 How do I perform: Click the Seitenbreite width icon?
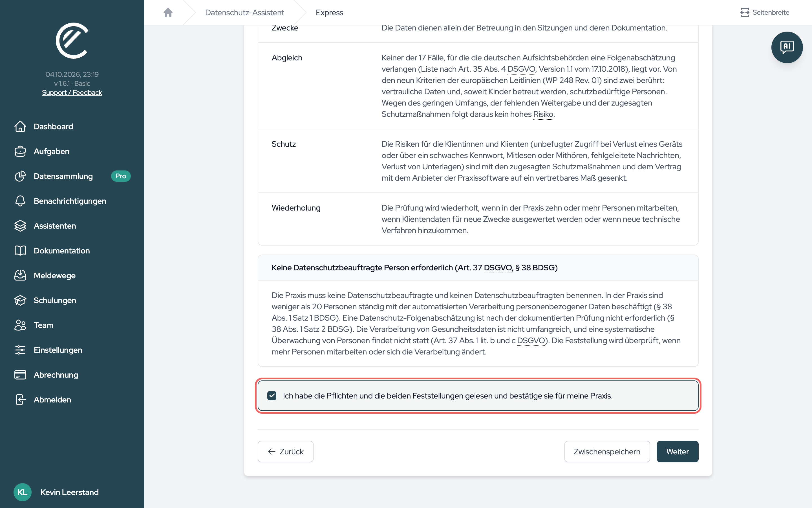(745, 12)
